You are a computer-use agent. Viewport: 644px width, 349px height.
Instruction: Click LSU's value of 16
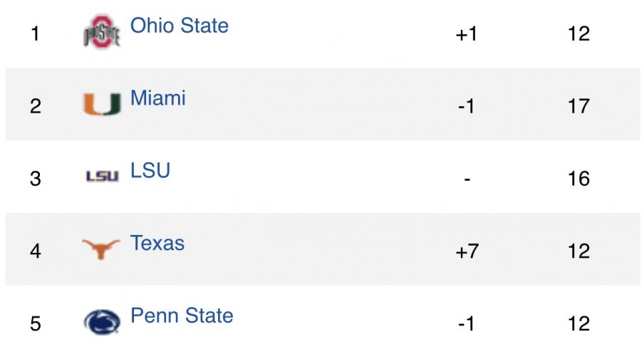(x=578, y=179)
